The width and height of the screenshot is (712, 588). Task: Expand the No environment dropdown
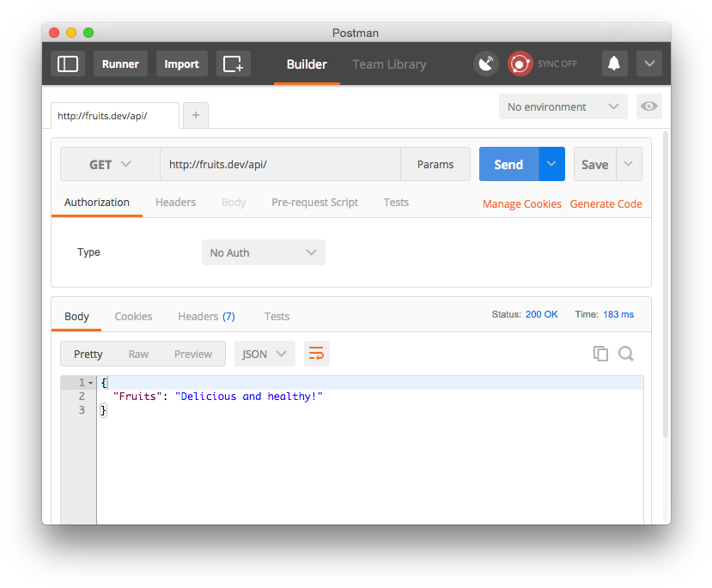click(x=563, y=107)
